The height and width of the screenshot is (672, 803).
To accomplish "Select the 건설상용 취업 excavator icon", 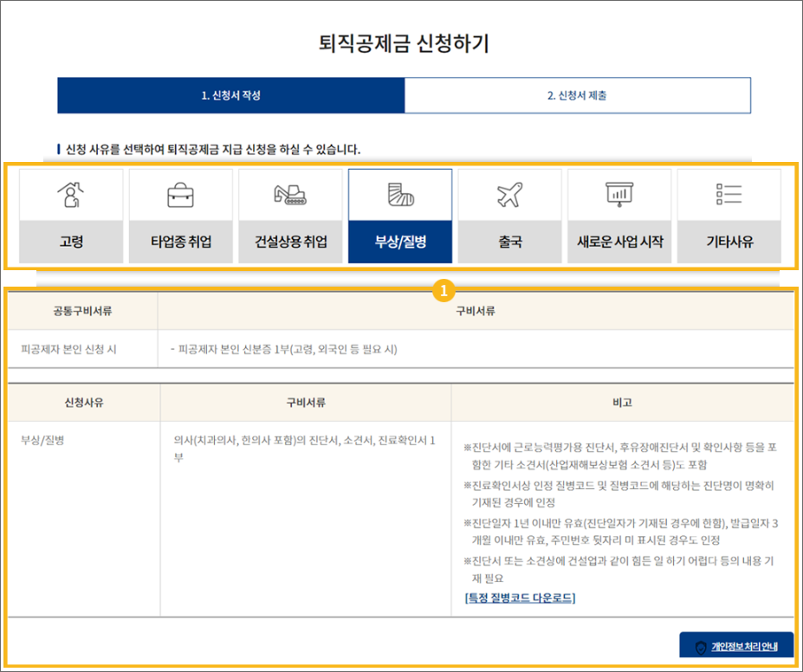I will [x=290, y=192].
